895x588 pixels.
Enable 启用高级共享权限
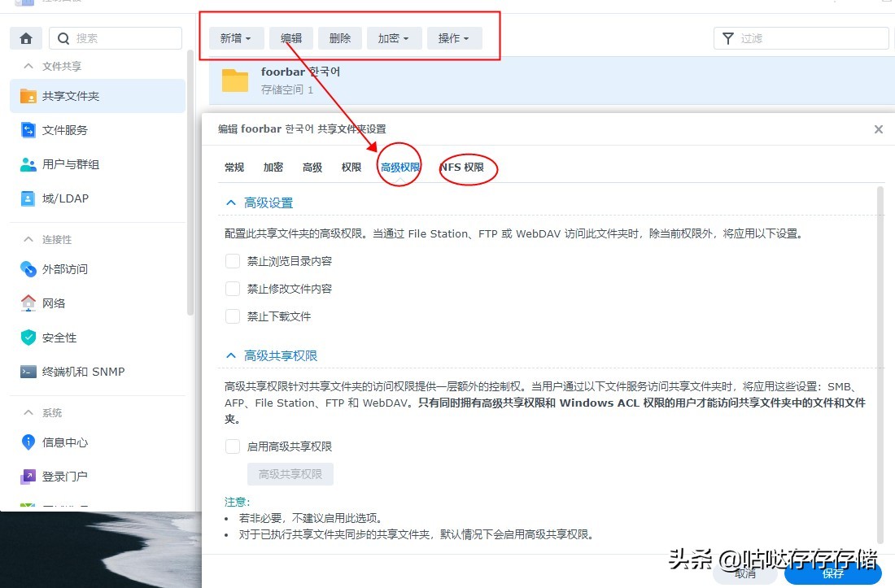(232, 446)
